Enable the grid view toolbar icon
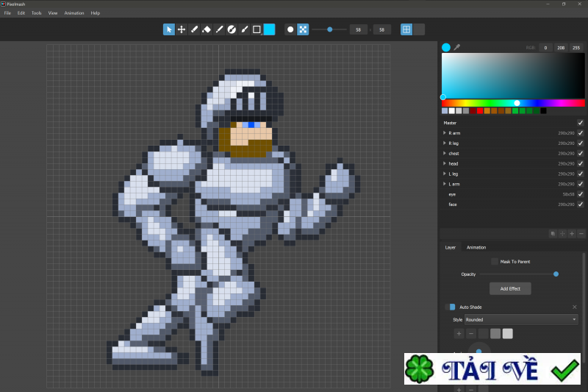Viewport: 588px width, 392px height. pyautogui.click(x=406, y=29)
